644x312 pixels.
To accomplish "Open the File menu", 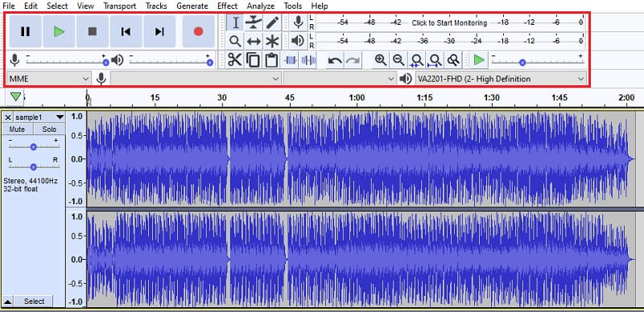I will [x=9, y=6].
